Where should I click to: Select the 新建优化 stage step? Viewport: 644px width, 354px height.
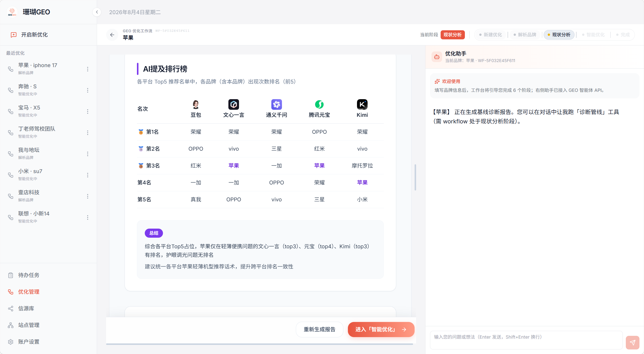(491, 35)
